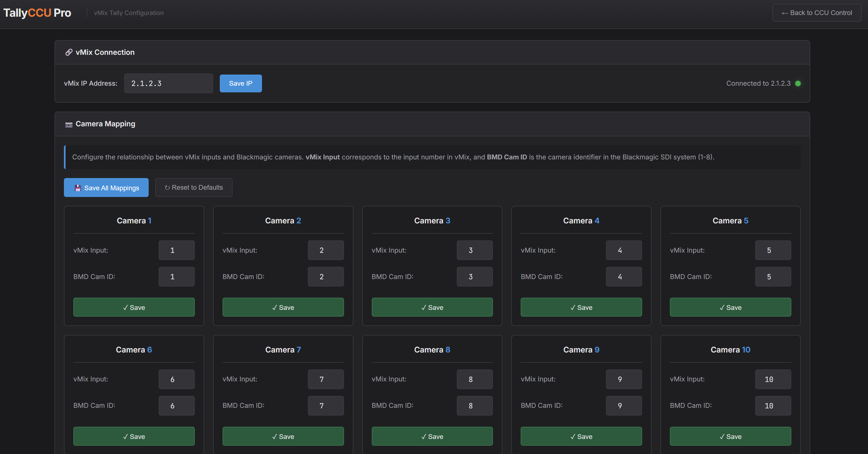Image resolution: width=868 pixels, height=454 pixels.
Task: Click Reset to Defaults button
Action: [194, 187]
